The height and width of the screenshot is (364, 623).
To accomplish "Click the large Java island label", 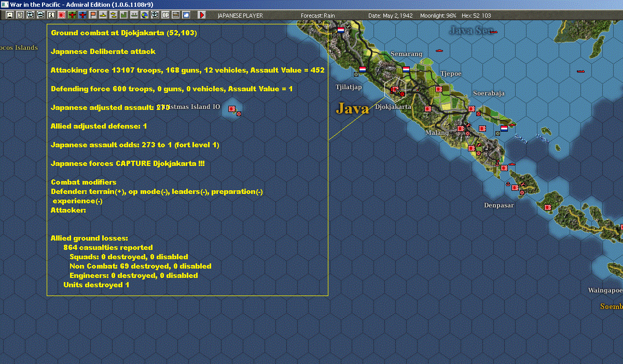I will (x=352, y=108).
